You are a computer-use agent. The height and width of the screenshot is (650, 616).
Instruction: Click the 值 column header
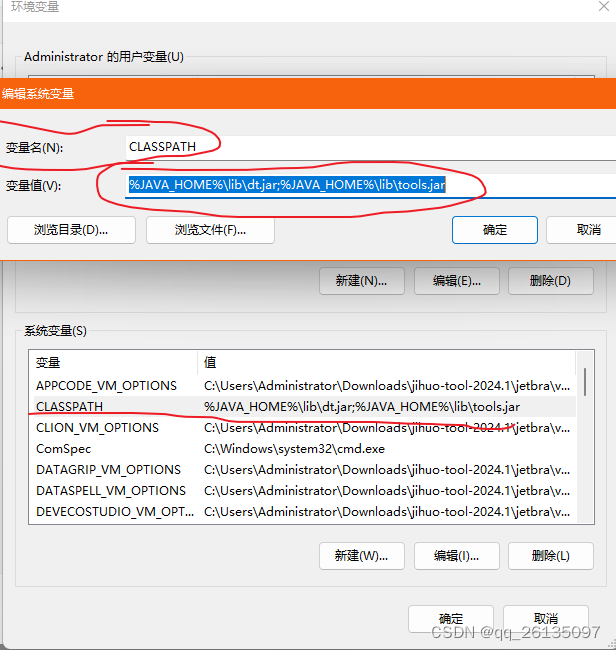click(x=386, y=363)
